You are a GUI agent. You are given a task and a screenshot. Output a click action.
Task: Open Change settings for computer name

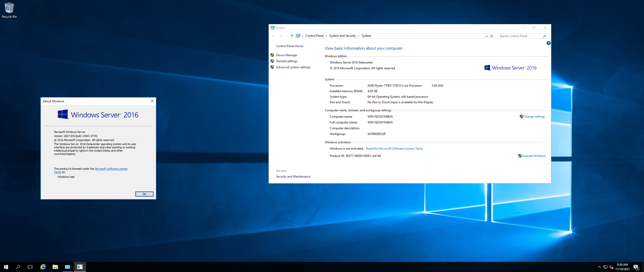click(x=534, y=117)
